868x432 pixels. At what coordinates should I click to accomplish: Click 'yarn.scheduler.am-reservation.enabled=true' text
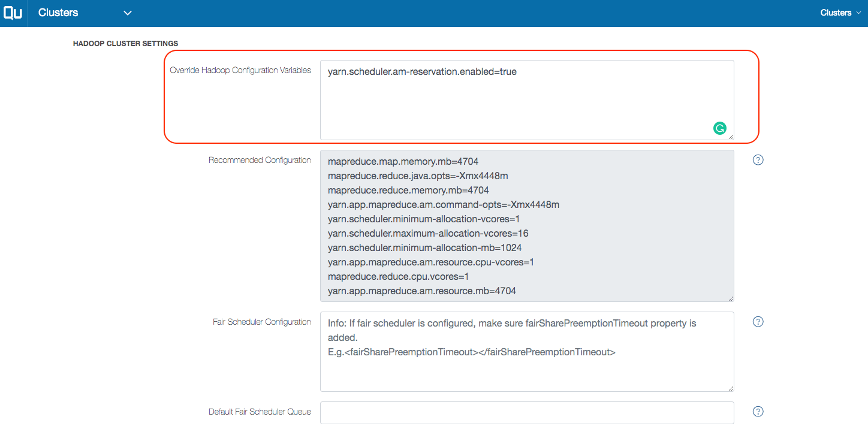(x=422, y=71)
